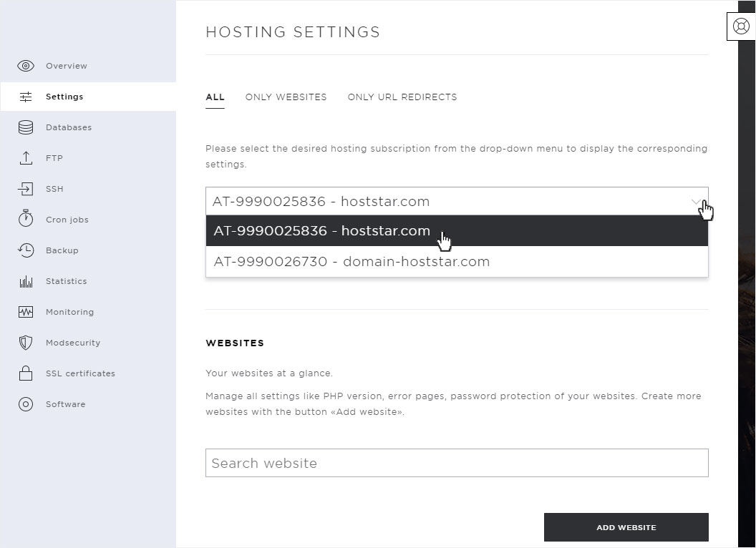Image resolution: width=756 pixels, height=548 pixels.
Task: Open the FTP menu entry
Action: coord(88,158)
